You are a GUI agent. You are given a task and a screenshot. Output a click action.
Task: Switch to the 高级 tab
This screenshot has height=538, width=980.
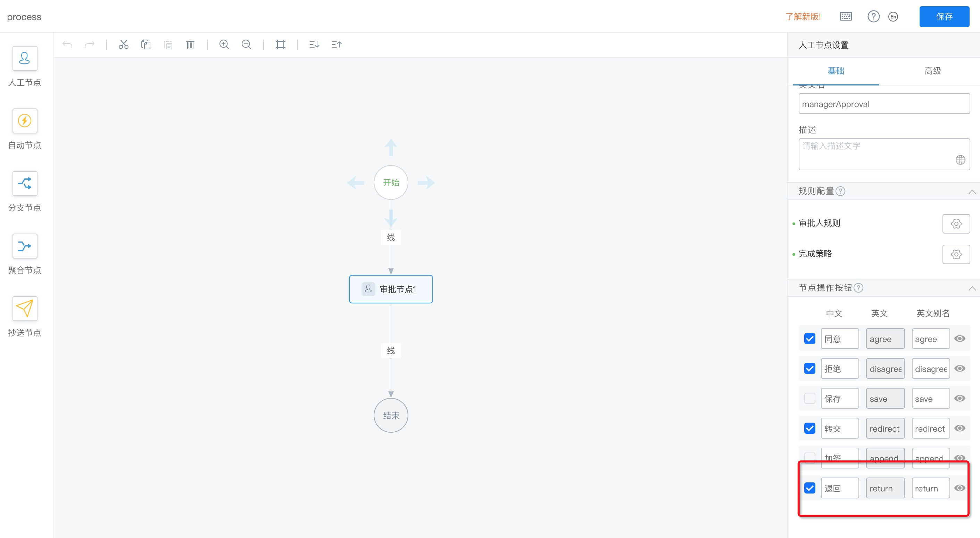(932, 71)
